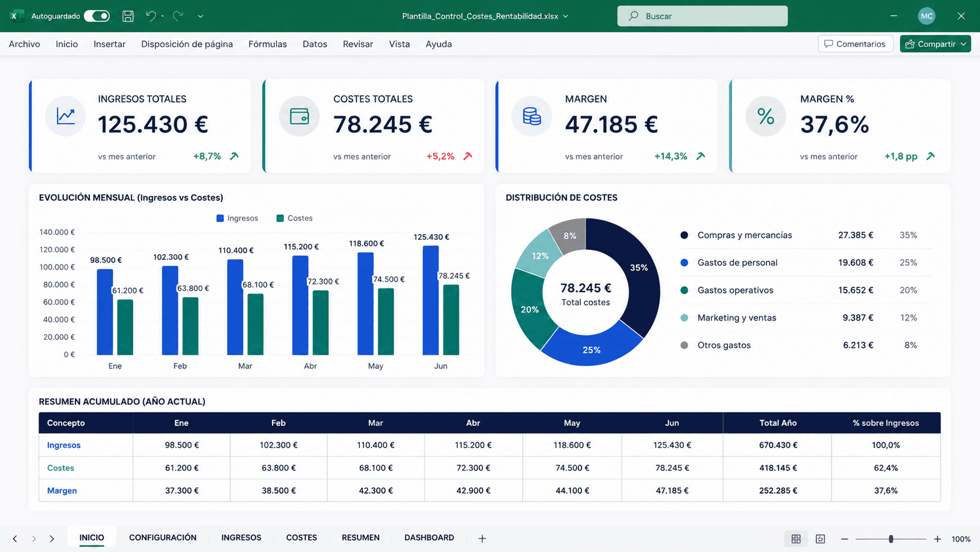Click the wallet icon in Costes Totales card
Viewport: 980px width, 552px height.
[x=300, y=116]
